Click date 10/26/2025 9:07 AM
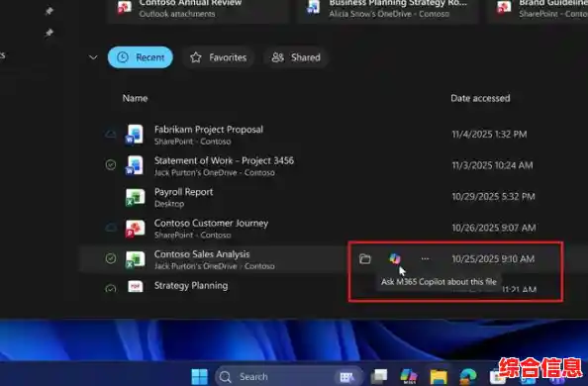The image size is (588, 386). (x=494, y=228)
